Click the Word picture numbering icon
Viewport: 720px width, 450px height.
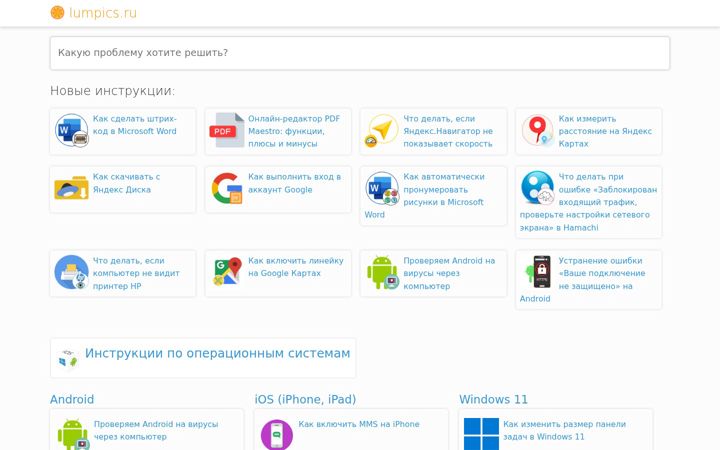[x=382, y=188]
